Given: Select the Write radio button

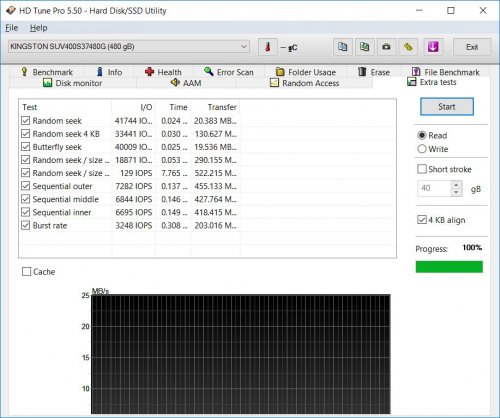Looking at the screenshot, I should [422, 149].
